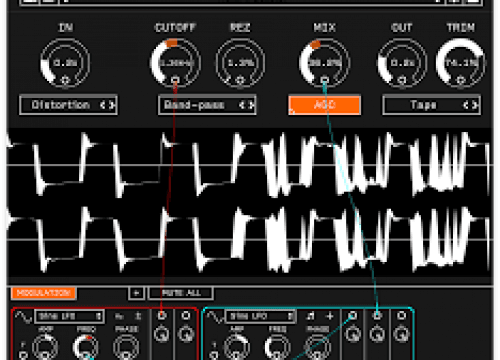Adjust cyan LFO second slot depth knob

pyautogui.click(x=377, y=334)
